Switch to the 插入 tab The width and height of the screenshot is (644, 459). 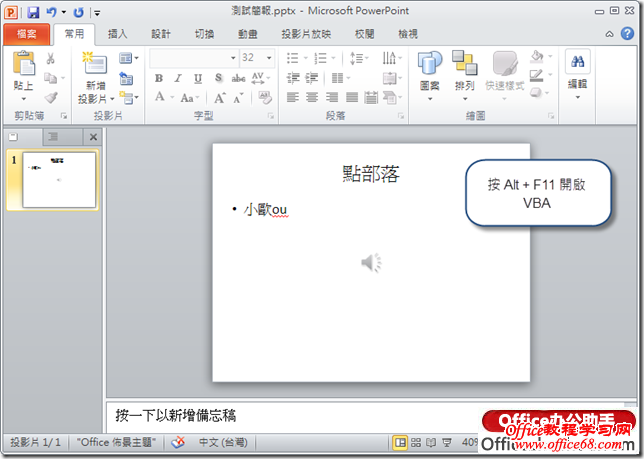117,34
